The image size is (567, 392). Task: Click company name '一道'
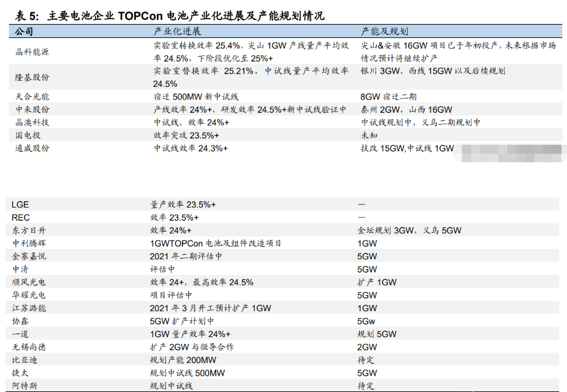tap(21, 334)
